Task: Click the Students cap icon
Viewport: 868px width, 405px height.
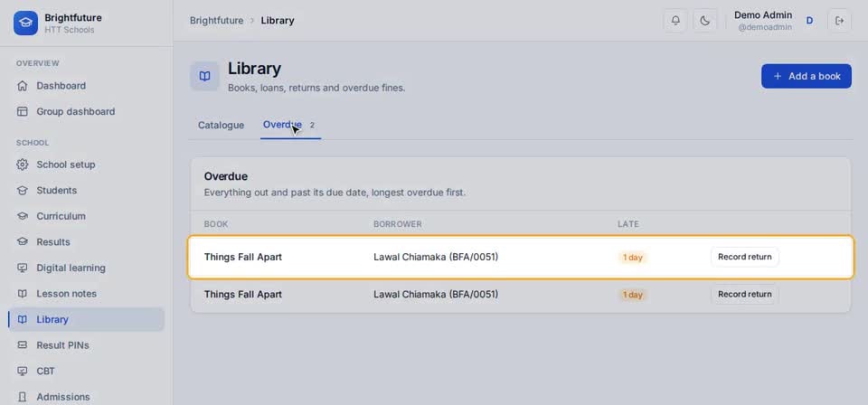Action: 22,191
